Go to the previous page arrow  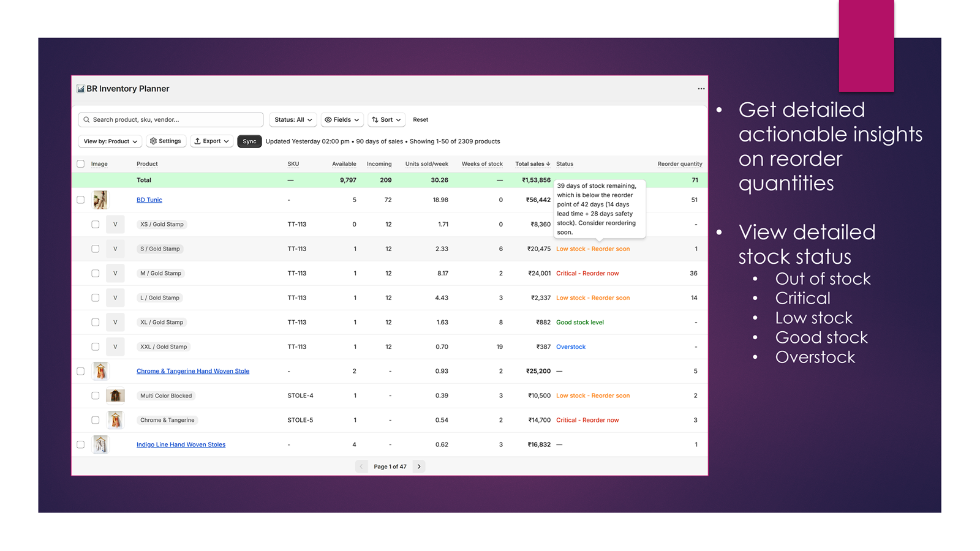click(x=361, y=467)
